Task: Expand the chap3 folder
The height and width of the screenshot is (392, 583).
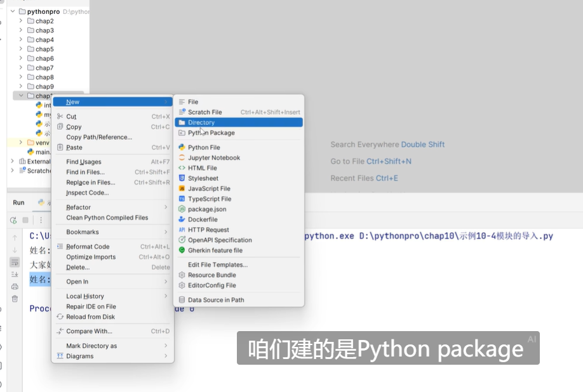Action: pos(21,30)
